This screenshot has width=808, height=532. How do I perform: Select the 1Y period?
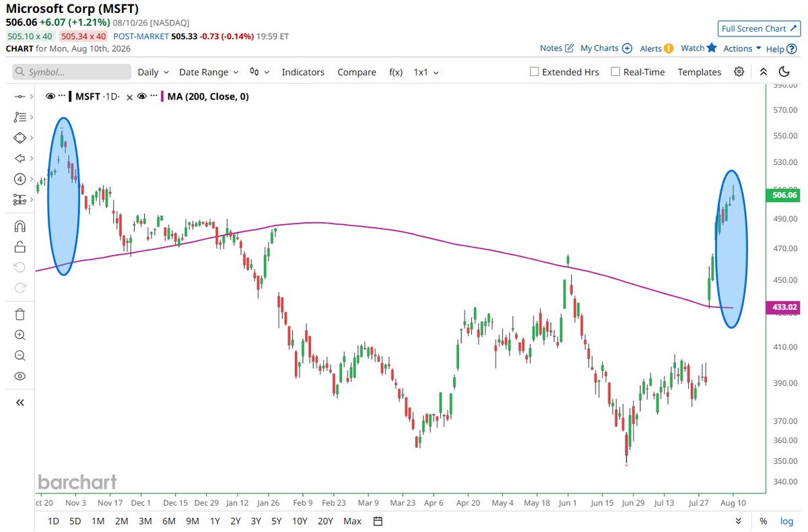215,521
